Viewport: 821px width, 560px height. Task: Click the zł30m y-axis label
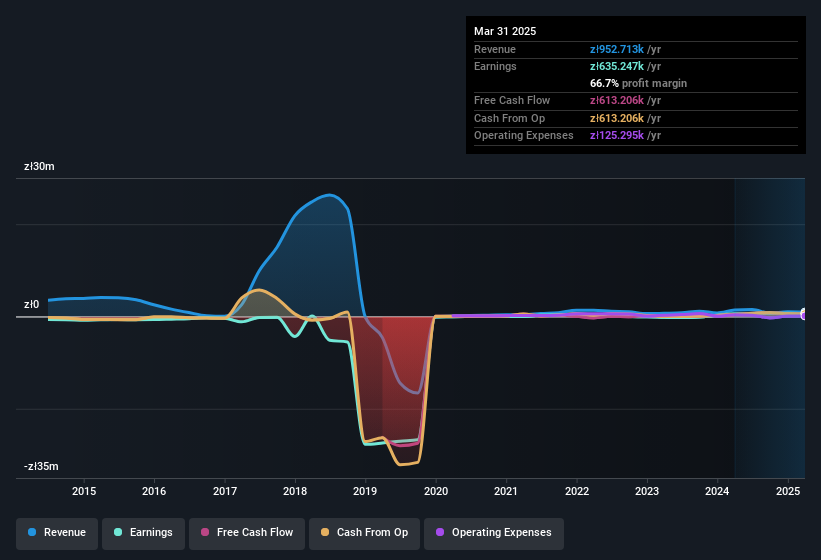(x=39, y=166)
